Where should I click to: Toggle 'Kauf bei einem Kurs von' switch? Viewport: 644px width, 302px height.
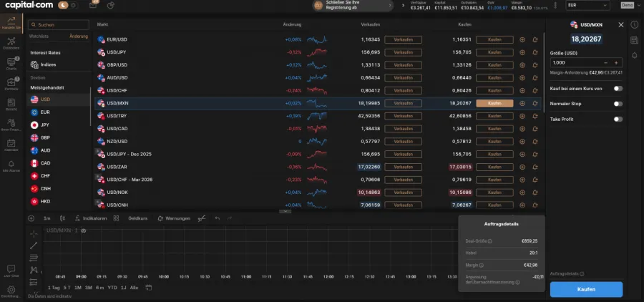click(618, 88)
